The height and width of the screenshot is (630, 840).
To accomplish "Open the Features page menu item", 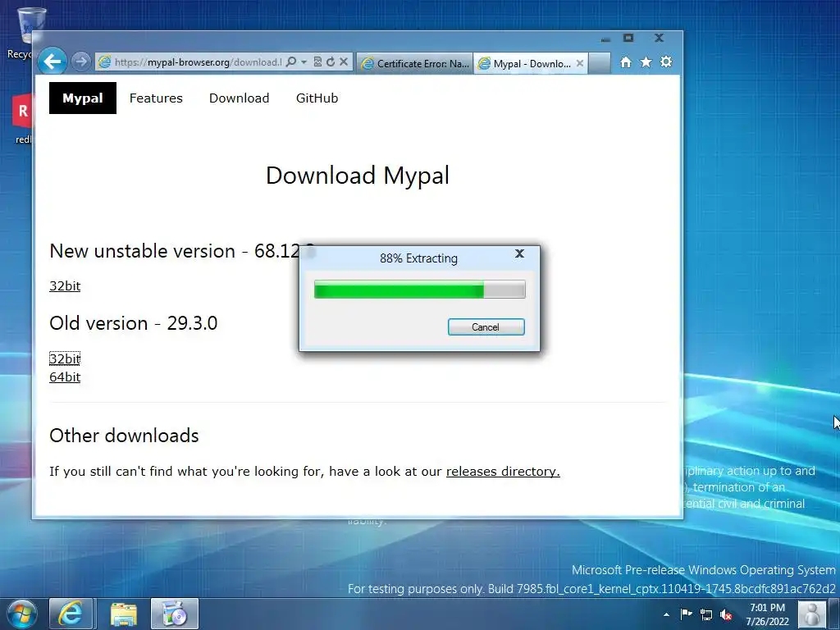I will [156, 98].
